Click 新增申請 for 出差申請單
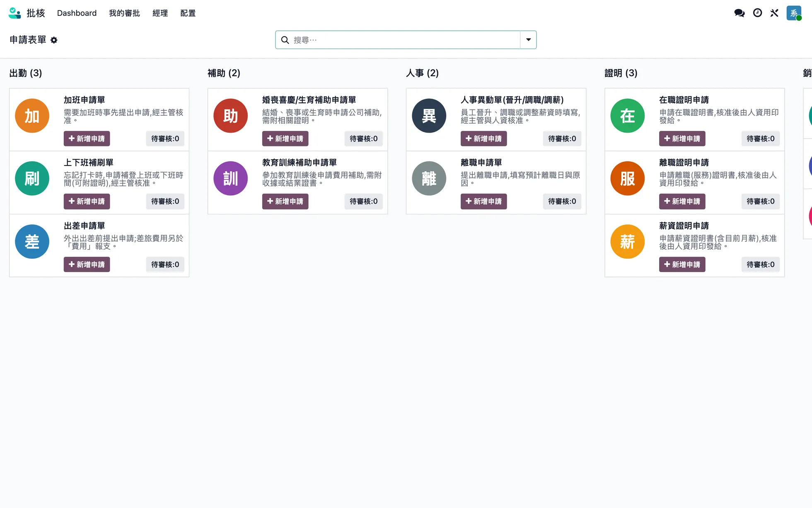The width and height of the screenshot is (812, 508). click(87, 264)
